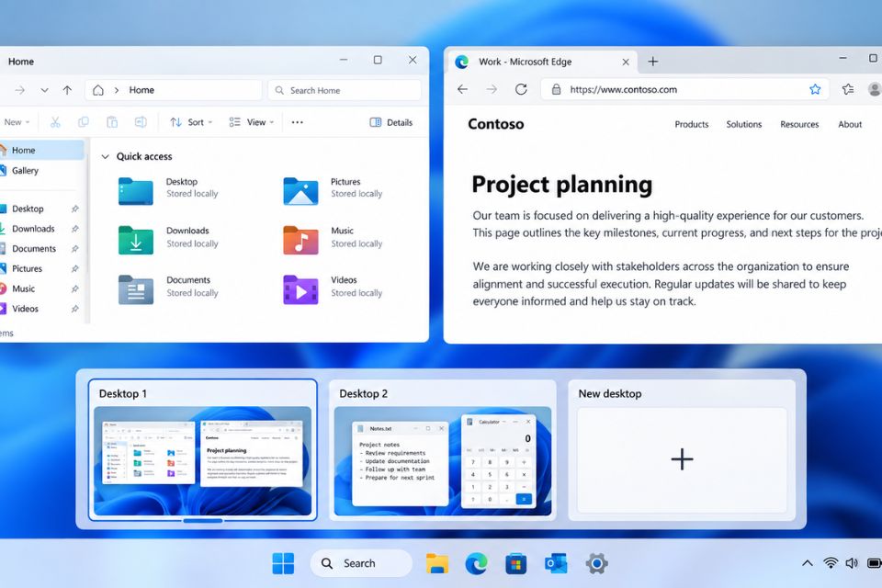Click the Edge address bar URL
The width and height of the screenshot is (882, 588).
pos(623,89)
